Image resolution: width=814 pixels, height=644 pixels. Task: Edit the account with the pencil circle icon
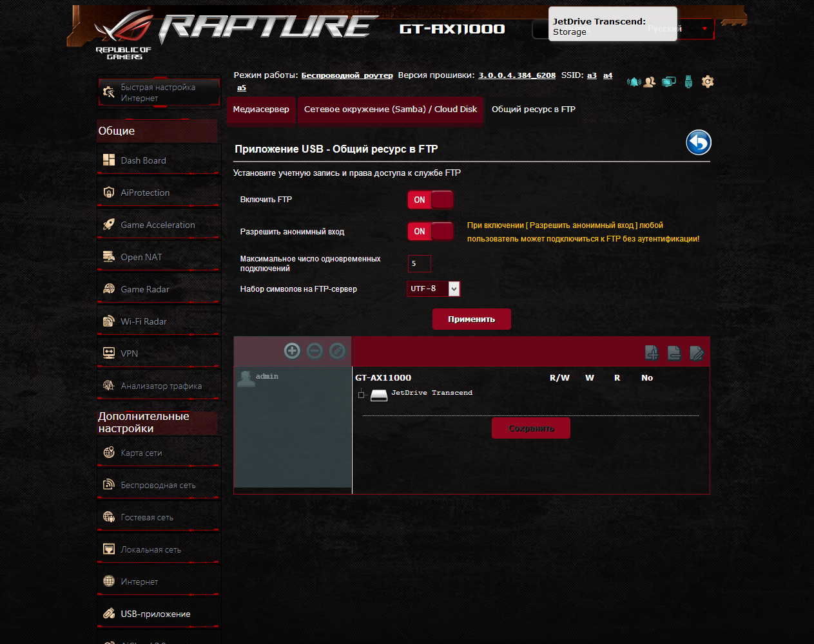pyautogui.click(x=337, y=350)
